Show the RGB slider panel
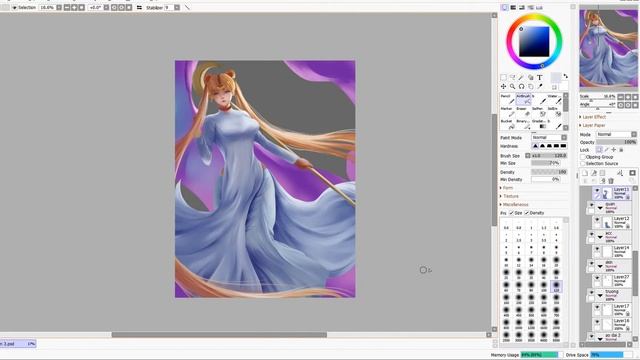Viewport: 640px width, 360px height. [x=513, y=7]
